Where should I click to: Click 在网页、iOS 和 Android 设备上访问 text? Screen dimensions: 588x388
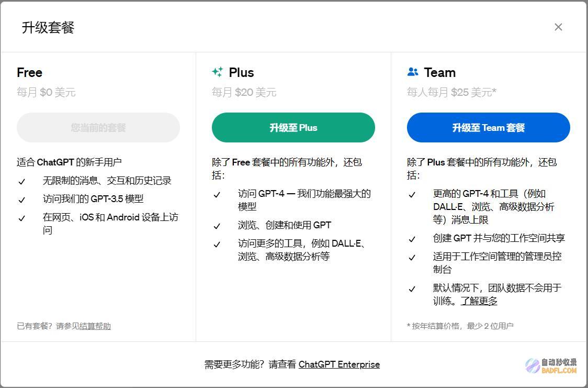click(x=110, y=224)
